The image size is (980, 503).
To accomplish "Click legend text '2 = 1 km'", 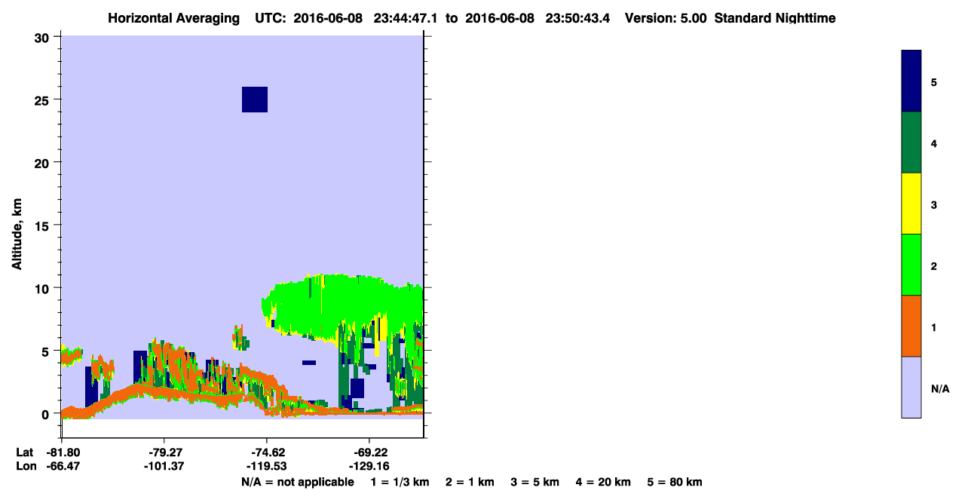I will coord(470,482).
